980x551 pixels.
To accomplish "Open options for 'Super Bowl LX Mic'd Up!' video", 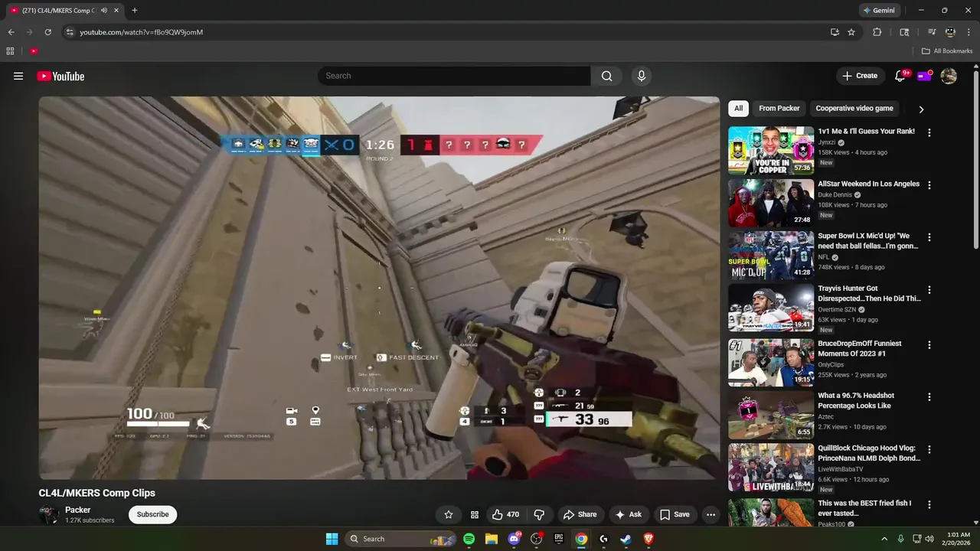I will 929,237.
